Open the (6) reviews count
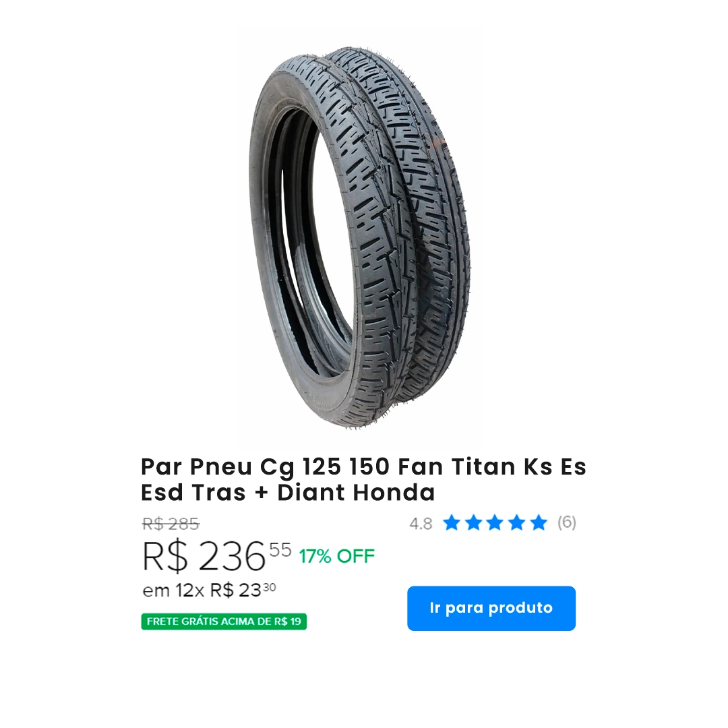The width and height of the screenshot is (728, 728). pyautogui.click(x=567, y=523)
